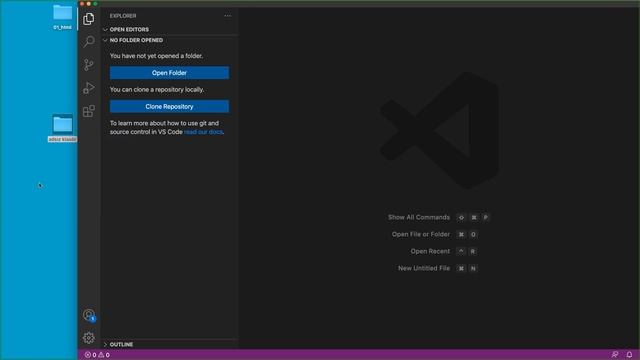Click the errors and warnings status indicator

(97, 355)
